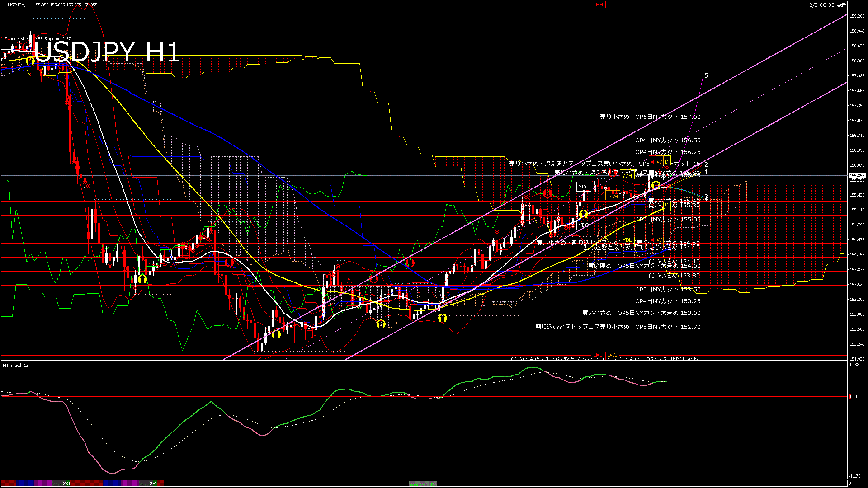Toggle the red M box above YDH
This screenshot has height=488, width=868.
click(652, 162)
